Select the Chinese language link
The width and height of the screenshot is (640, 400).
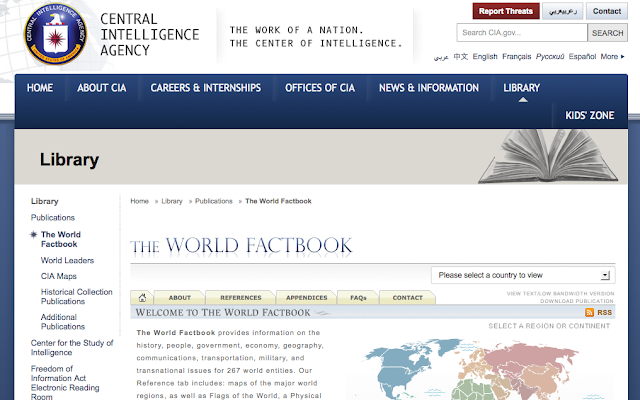[461, 57]
